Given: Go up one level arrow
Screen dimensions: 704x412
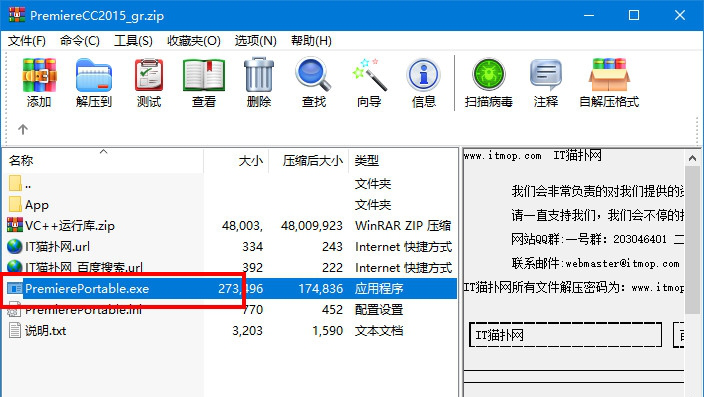Looking at the screenshot, I should tap(23, 130).
